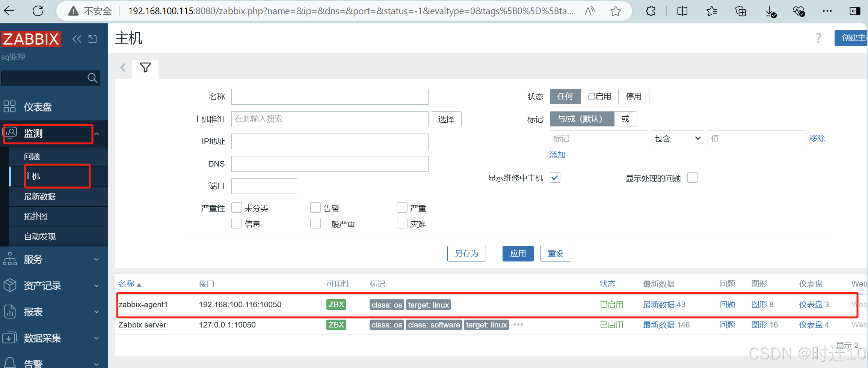The width and height of the screenshot is (868, 368).
Task: Open the read aloud icon in address bar
Action: (590, 11)
